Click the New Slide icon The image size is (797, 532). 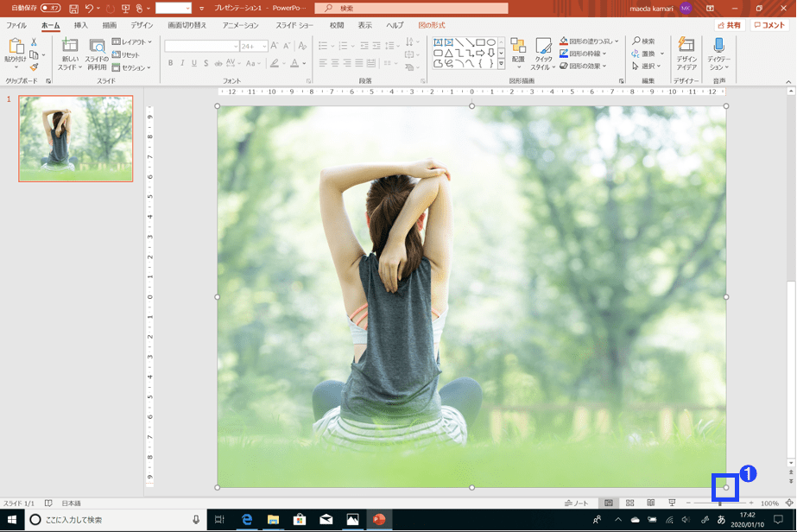click(70, 46)
